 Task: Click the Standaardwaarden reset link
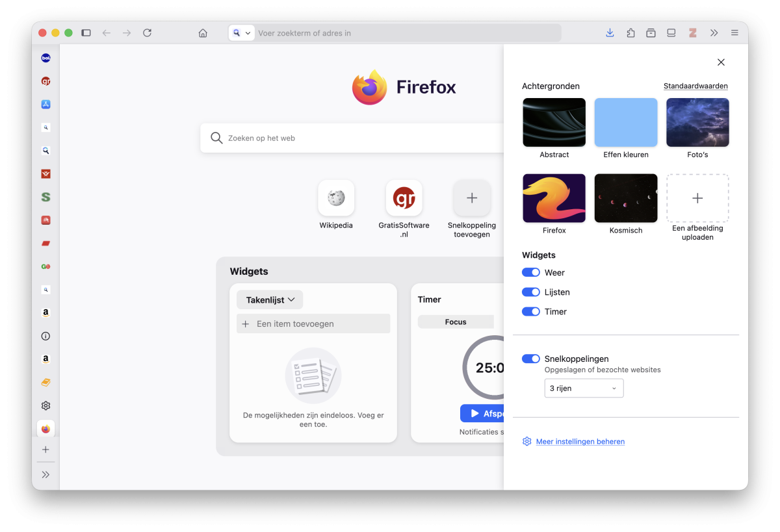[695, 86]
